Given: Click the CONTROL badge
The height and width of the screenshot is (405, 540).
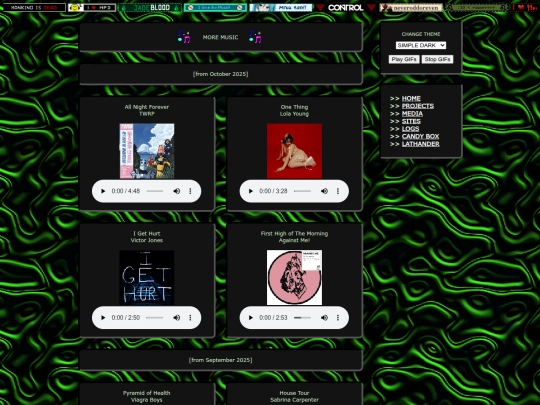Looking at the screenshot, I should pyautogui.click(x=346, y=7).
